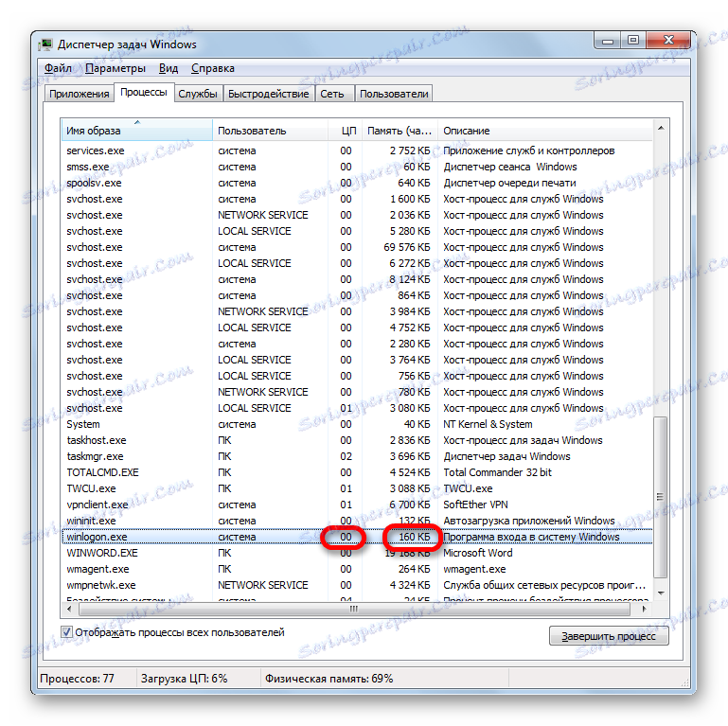The height and width of the screenshot is (726, 728).
Task: Click the Task Manager title bar icon
Action: (45, 44)
